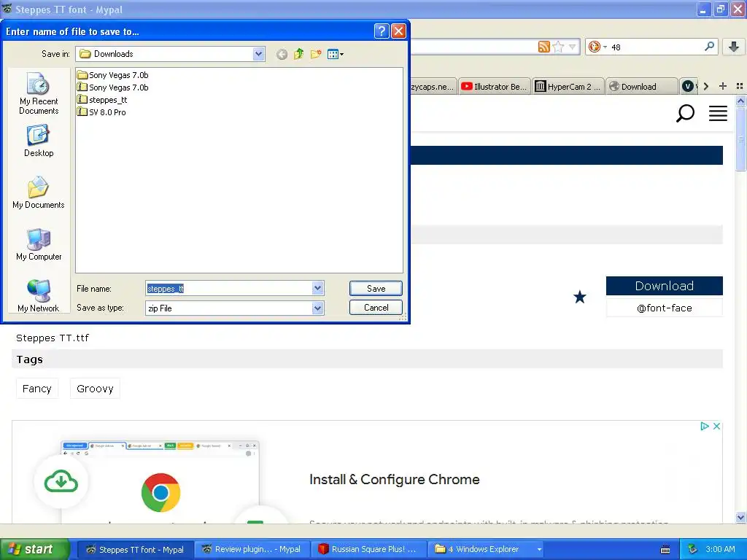
Task: Open the list all tabs grid icon
Action: pyautogui.click(x=740, y=86)
